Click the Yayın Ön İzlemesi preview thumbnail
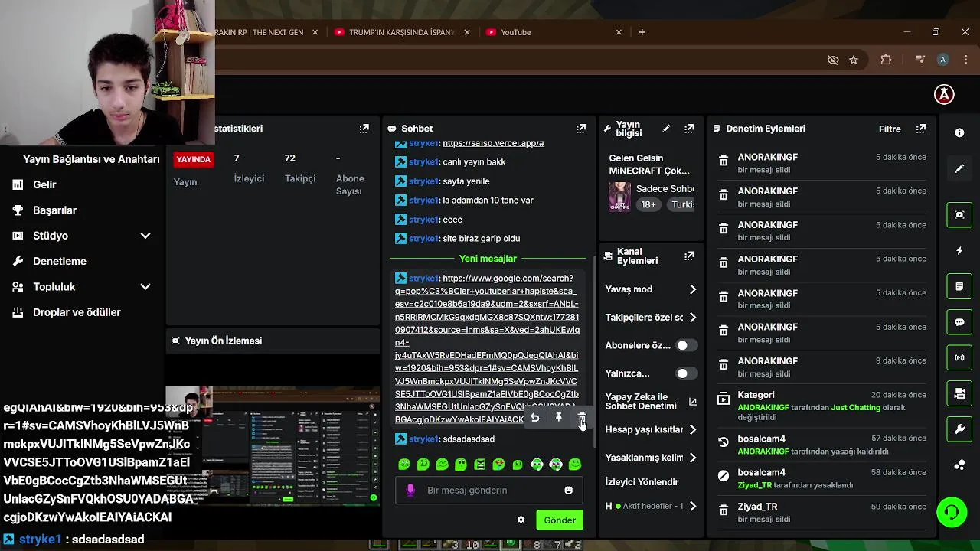Screen dimensions: 980x551 (273, 448)
